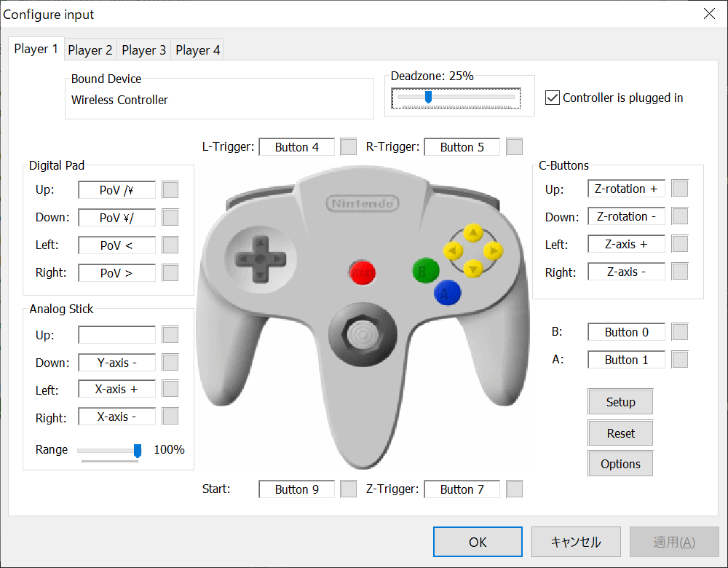Screen dimensions: 728x568
Task: Click the キャンセル cancel button
Action: [x=576, y=542]
